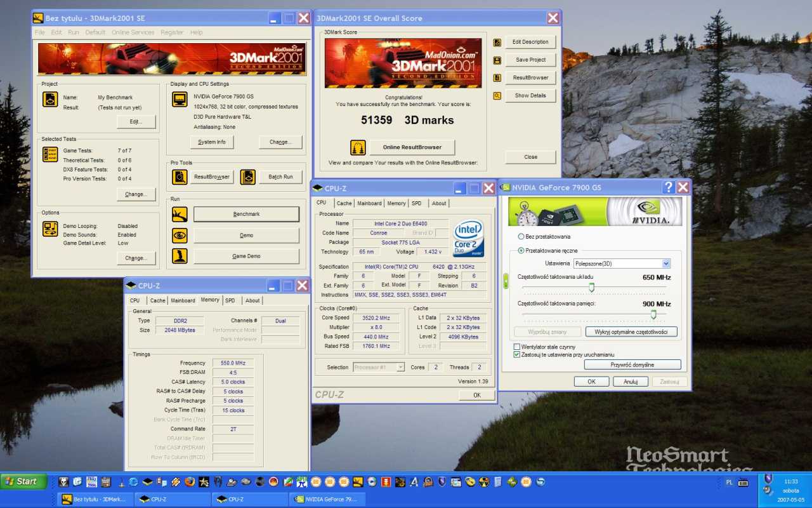
Task: Click the letter A icon in Quick Launch
Action: pyautogui.click(x=414, y=482)
